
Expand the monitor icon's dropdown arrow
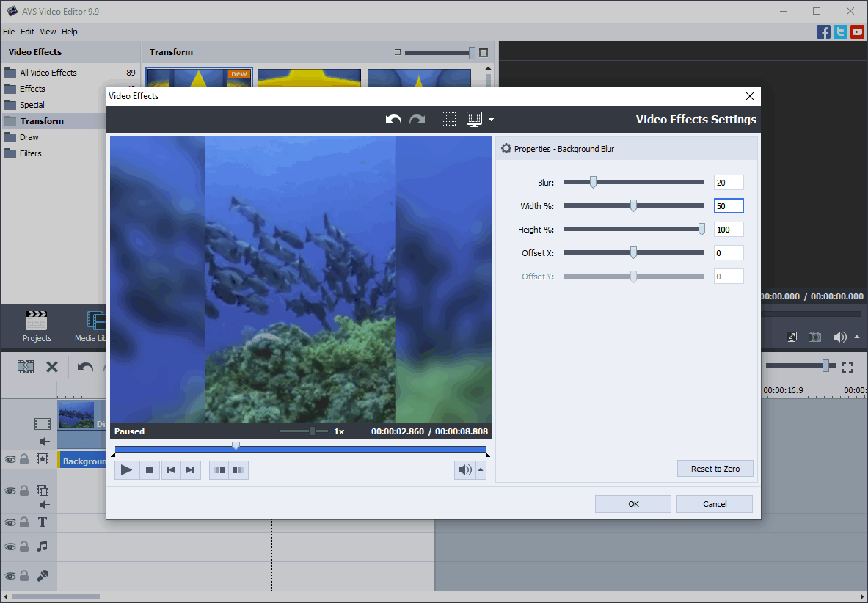tap(489, 119)
